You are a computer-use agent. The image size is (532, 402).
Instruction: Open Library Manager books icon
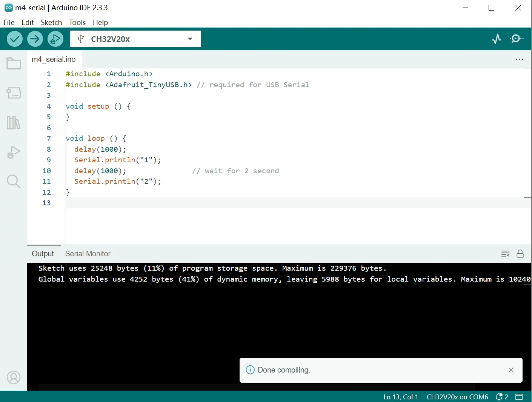click(x=14, y=123)
